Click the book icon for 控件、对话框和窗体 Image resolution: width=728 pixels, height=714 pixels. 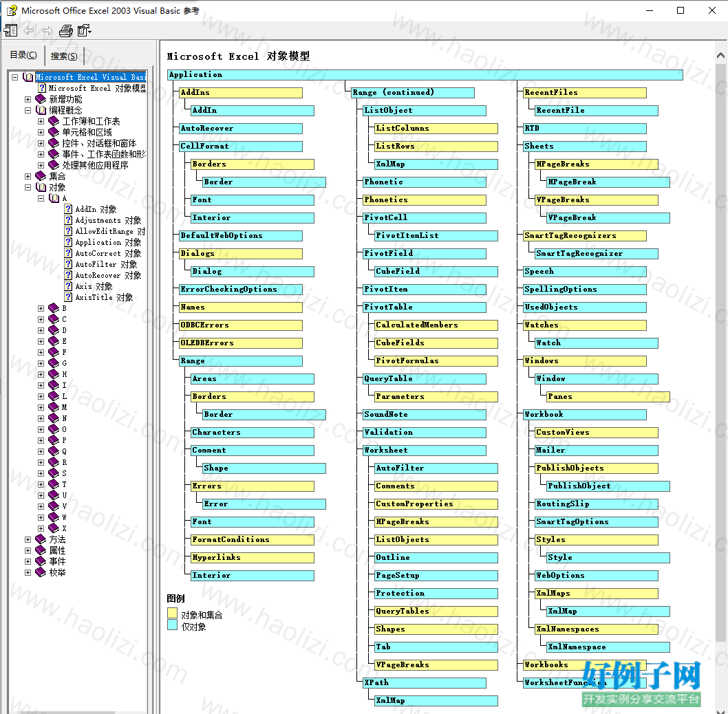(54, 143)
